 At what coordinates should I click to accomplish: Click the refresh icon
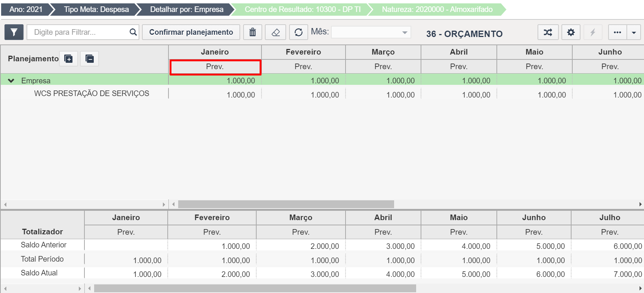pyautogui.click(x=298, y=32)
